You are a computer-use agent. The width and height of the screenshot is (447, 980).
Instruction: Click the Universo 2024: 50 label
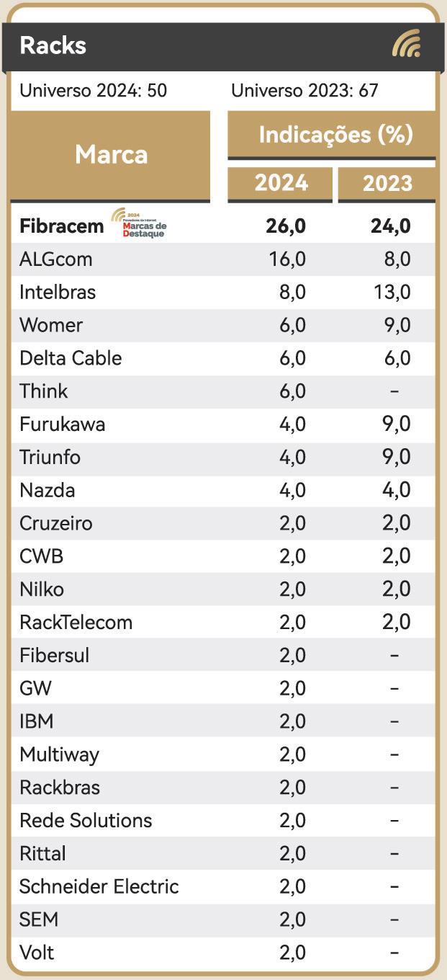[94, 91]
